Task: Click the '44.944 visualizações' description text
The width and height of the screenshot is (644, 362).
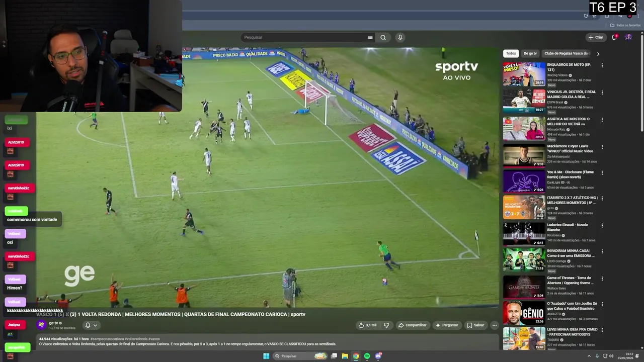Action: click(55, 339)
